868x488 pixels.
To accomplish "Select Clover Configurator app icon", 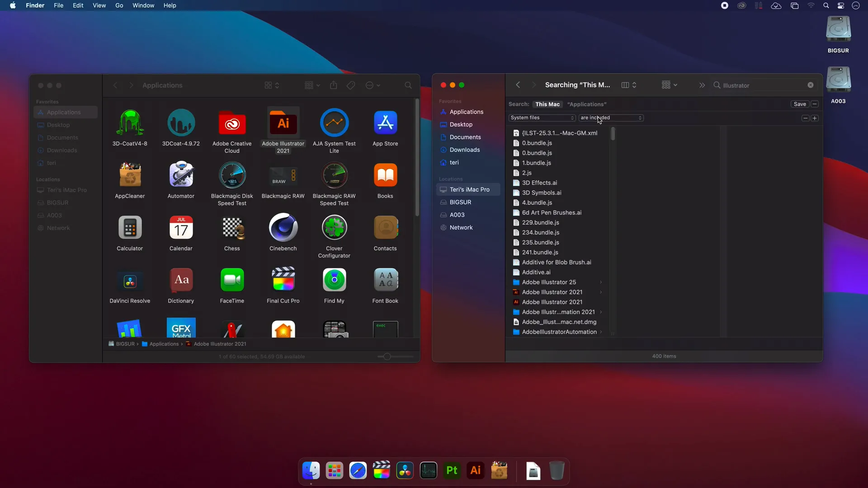I will click(334, 227).
